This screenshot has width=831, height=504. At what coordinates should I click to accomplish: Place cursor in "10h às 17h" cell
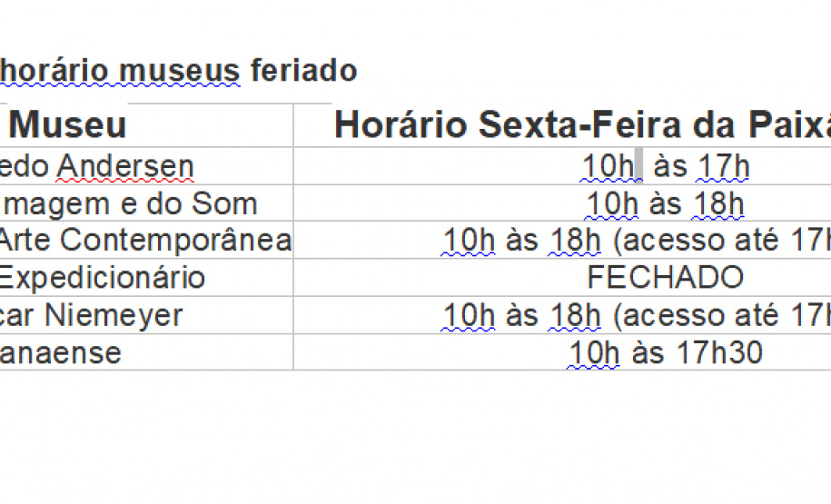[x=665, y=167]
